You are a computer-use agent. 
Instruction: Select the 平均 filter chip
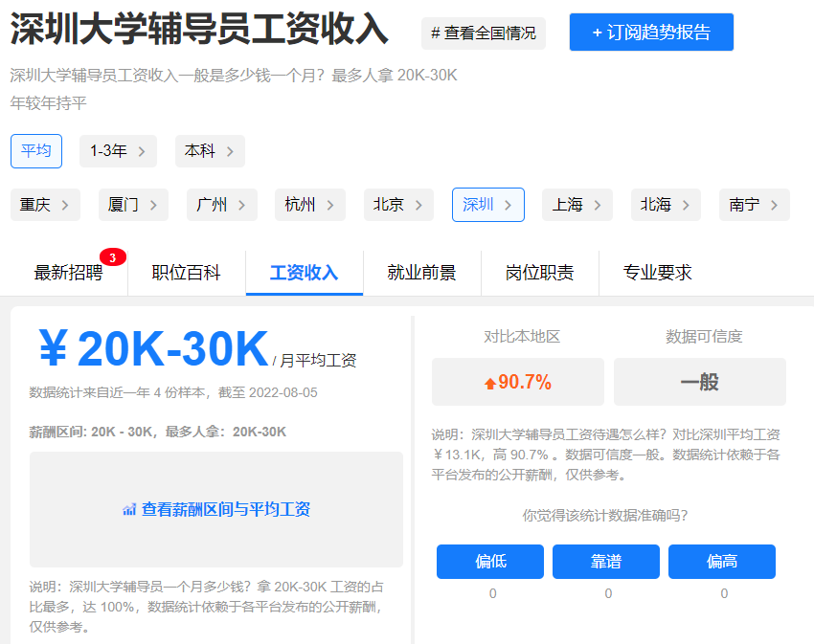[x=36, y=151]
